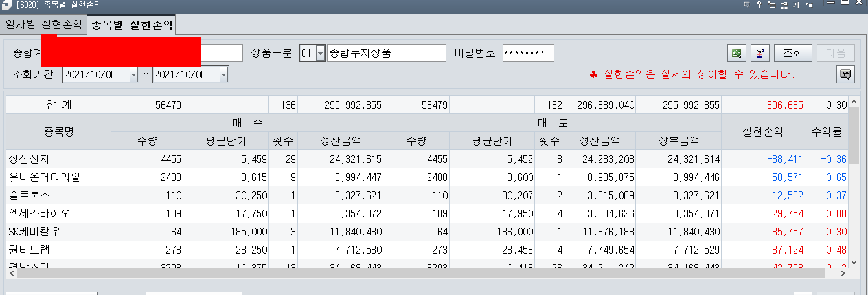Screen dimensions: 868x295
Task: Click 엑세스바이오 profit value 29,754
Action: 787,213
